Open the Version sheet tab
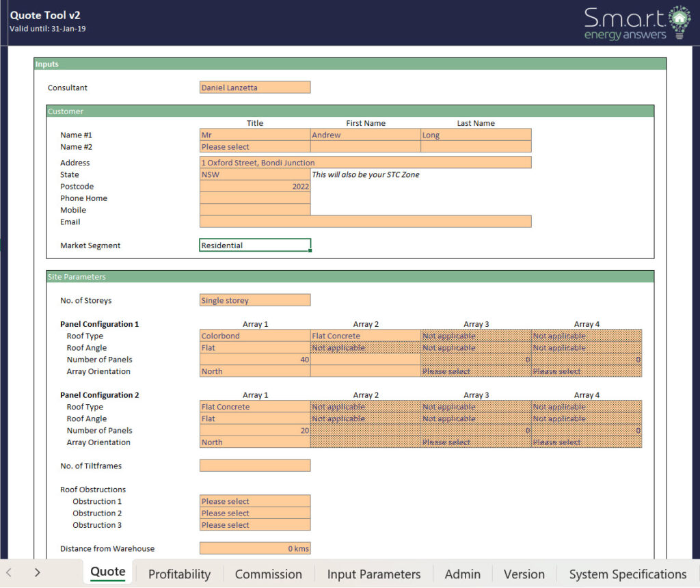Image resolution: width=700 pixels, height=588 pixels. pyautogui.click(x=524, y=574)
